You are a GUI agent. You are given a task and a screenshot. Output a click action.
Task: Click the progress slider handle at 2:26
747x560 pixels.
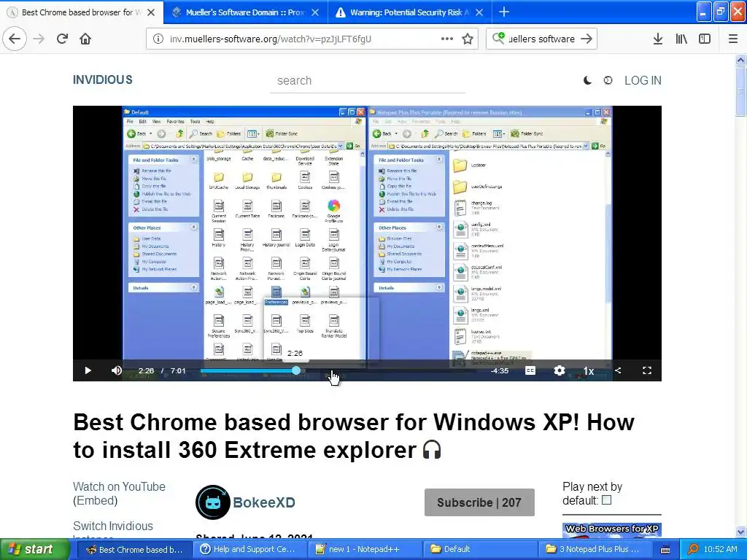pyautogui.click(x=296, y=370)
